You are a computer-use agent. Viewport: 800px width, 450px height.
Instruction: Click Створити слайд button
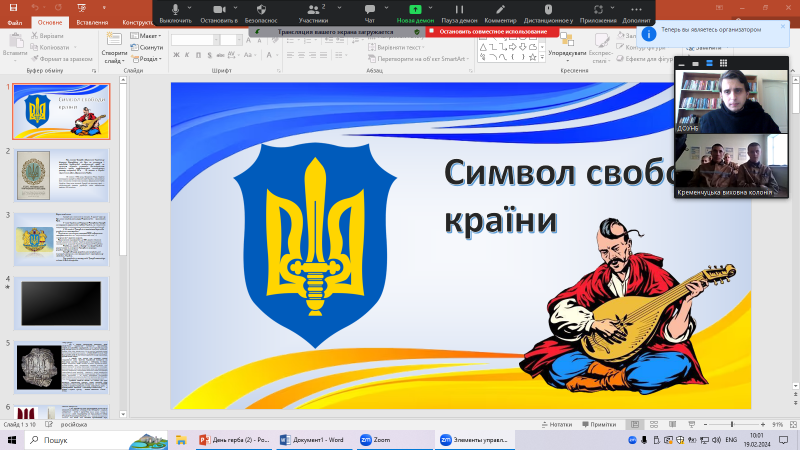coord(114,47)
